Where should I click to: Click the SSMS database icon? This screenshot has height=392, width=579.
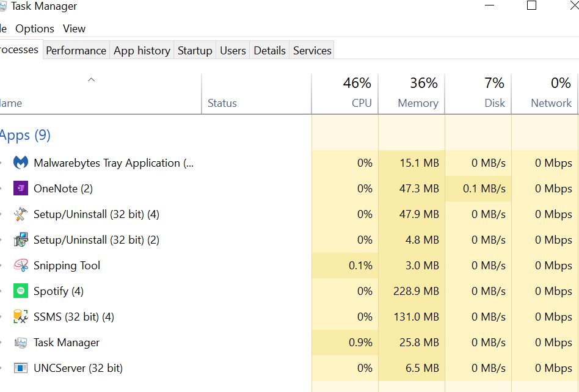tap(21, 317)
